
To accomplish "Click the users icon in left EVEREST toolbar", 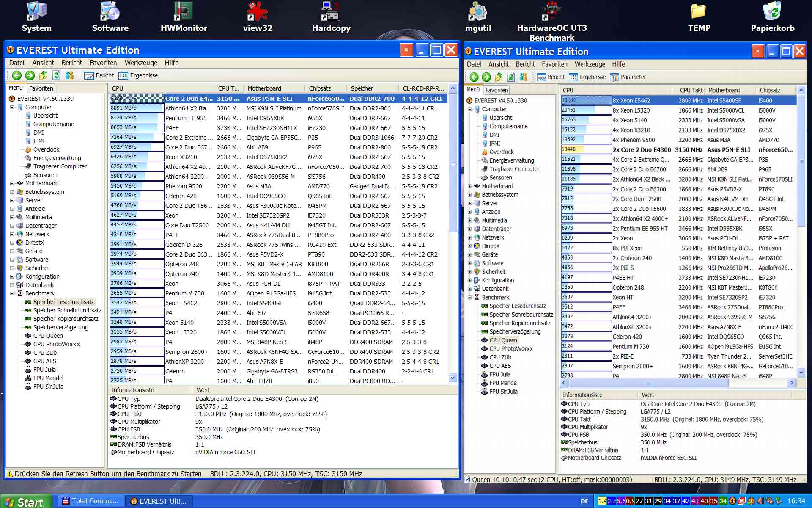I will point(70,75).
